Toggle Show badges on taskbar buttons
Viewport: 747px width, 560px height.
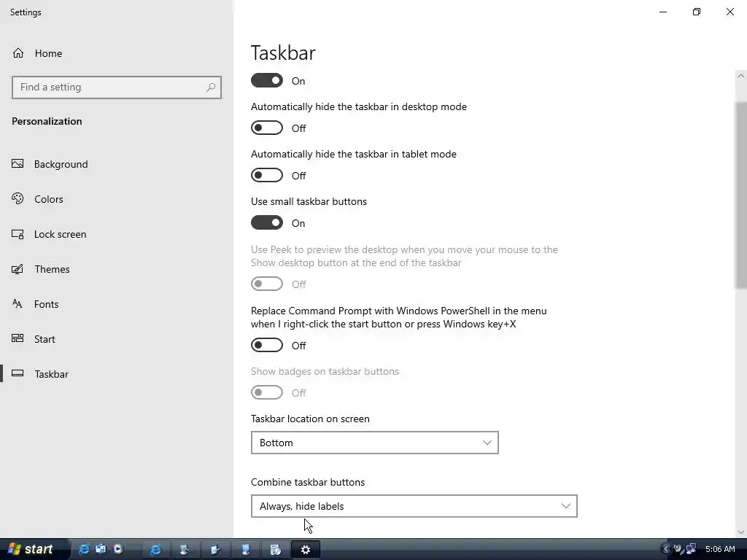pyautogui.click(x=267, y=392)
